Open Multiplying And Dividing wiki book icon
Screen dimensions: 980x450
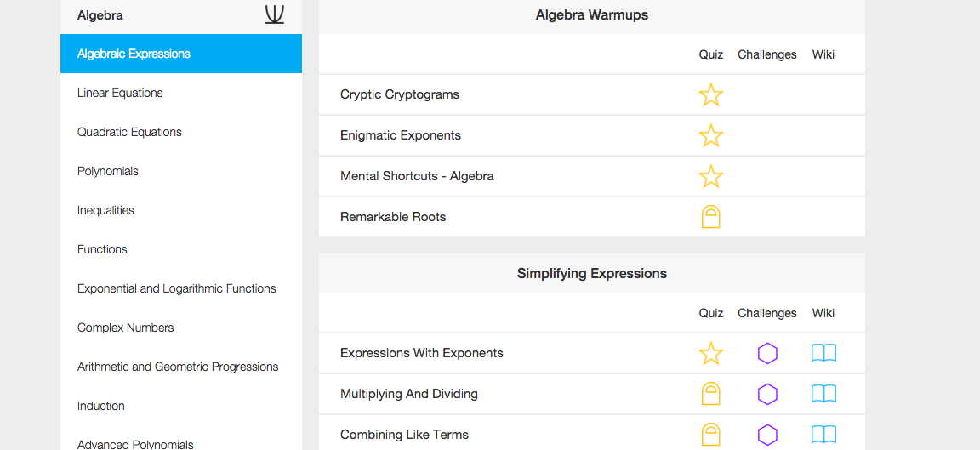pos(823,394)
